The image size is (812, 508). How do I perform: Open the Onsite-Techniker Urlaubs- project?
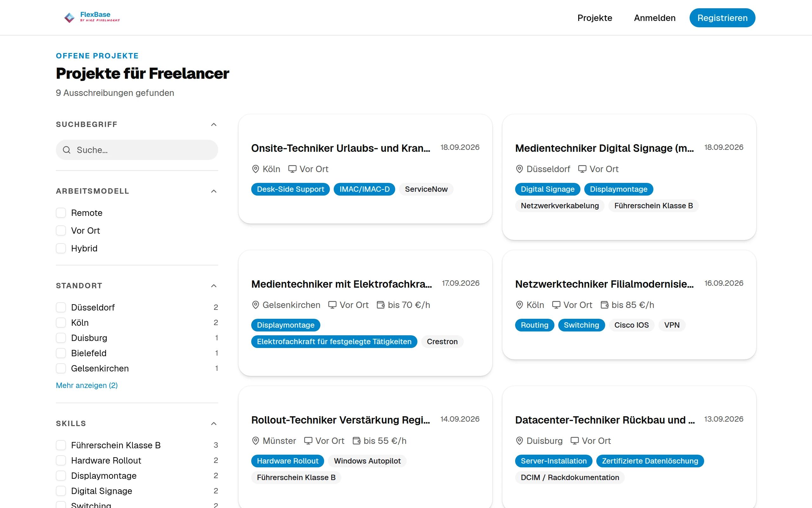341,148
